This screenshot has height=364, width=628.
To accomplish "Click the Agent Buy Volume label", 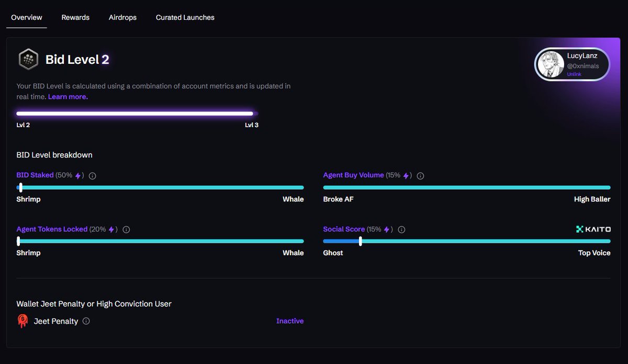I will (354, 175).
